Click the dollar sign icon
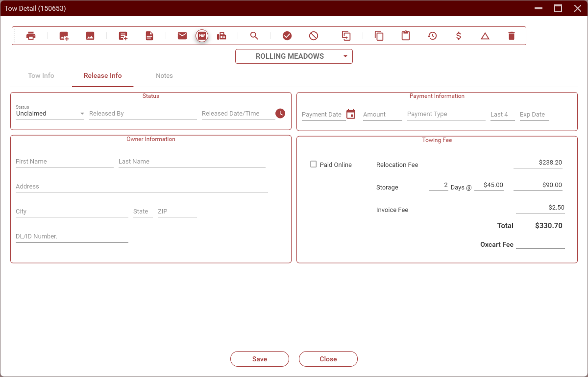This screenshot has width=588, height=377. [459, 36]
